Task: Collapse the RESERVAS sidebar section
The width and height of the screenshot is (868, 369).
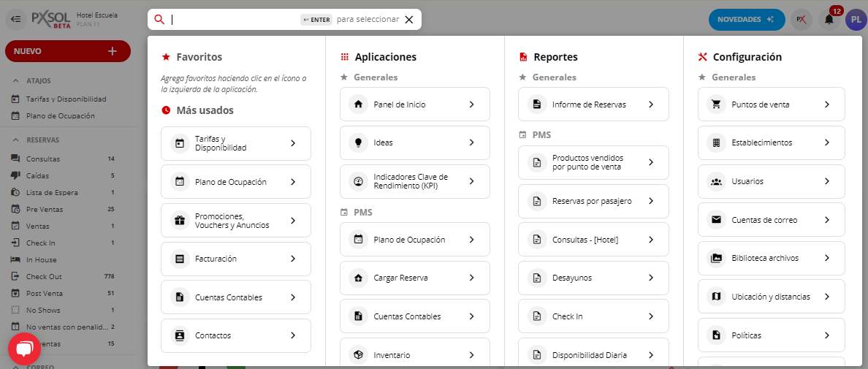Action: pyautogui.click(x=15, y=140)
